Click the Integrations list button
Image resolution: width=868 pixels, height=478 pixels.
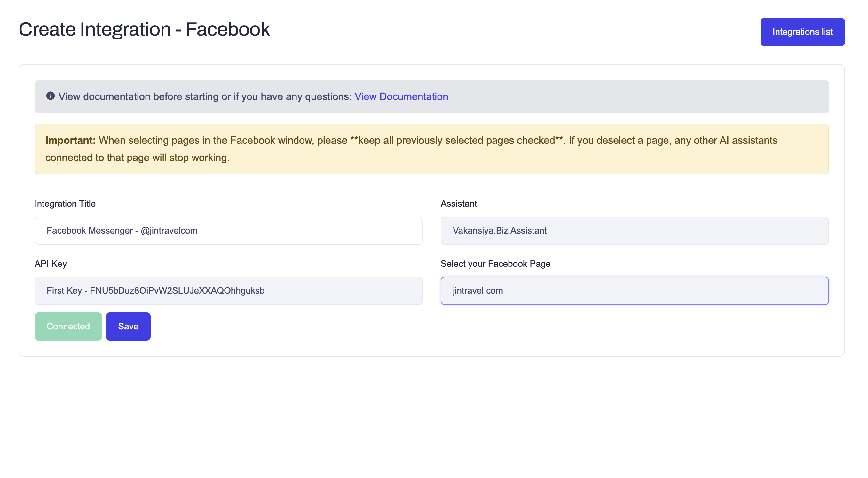(x=802, y=32)
